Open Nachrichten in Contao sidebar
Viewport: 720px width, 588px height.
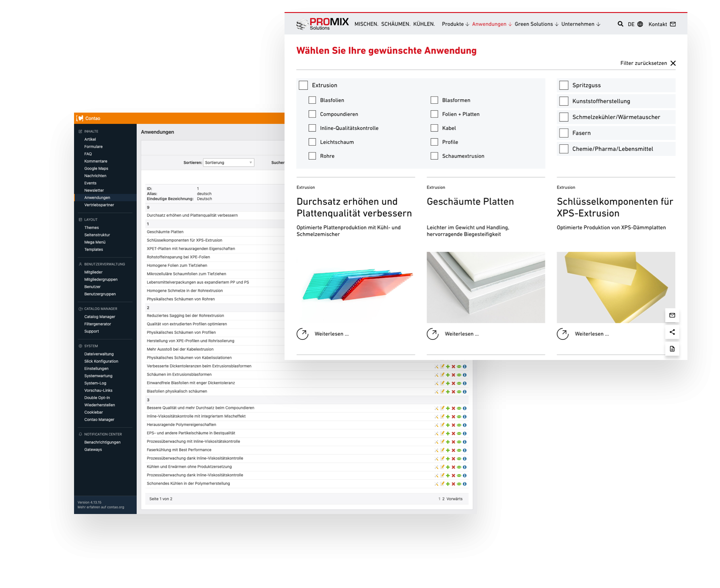coord(95,176)
